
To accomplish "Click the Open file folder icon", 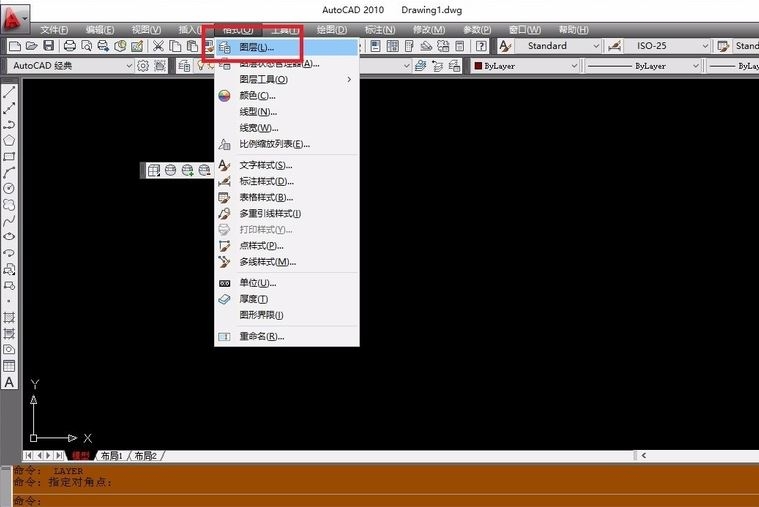I will 31,46.
